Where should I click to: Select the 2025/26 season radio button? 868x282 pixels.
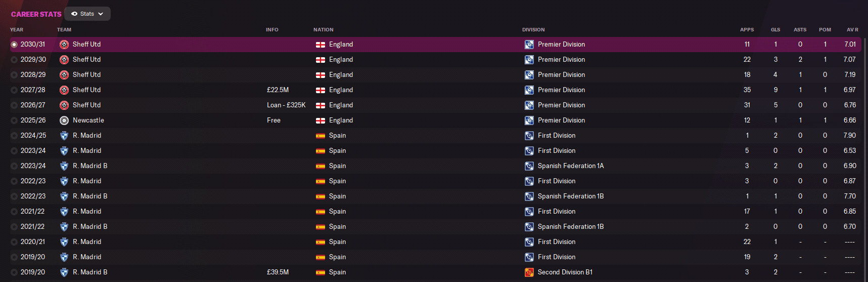click(14, 120)
